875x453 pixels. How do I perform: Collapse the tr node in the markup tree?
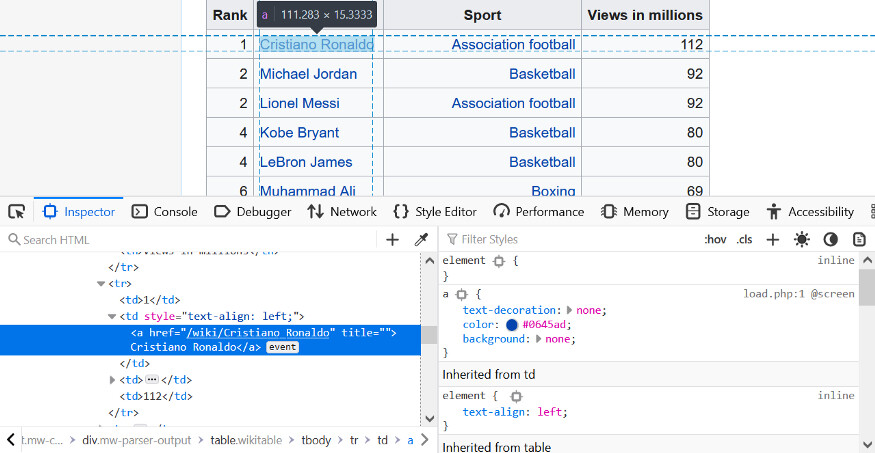pos(101,283)
